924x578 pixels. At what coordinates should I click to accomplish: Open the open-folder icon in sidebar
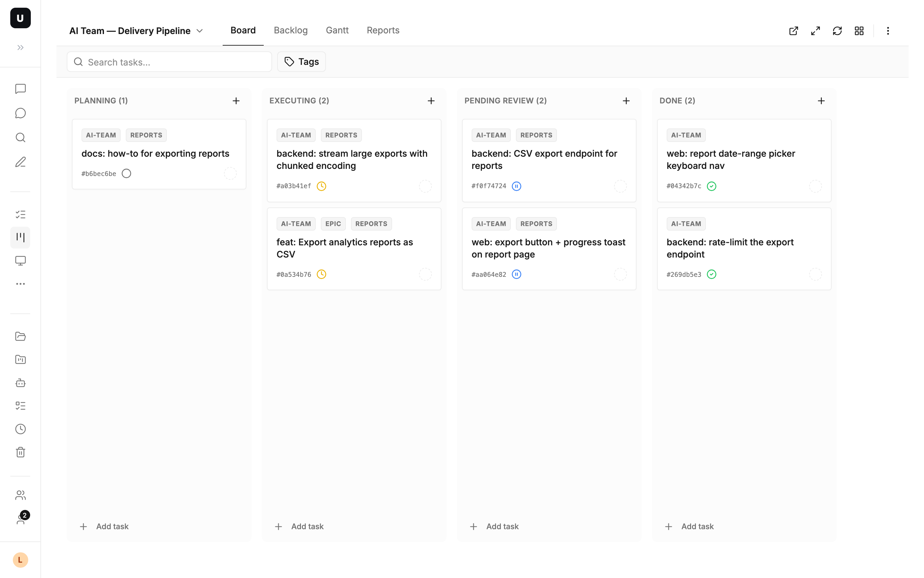(20, 337)
